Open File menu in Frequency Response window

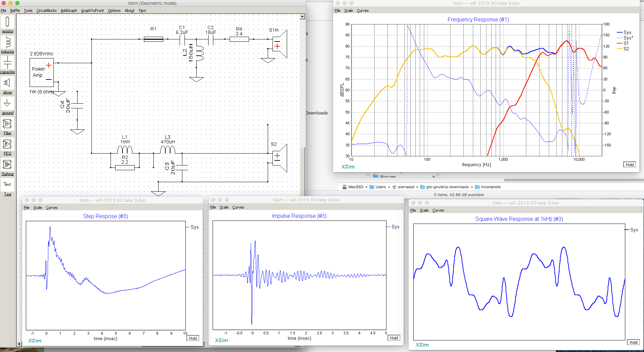click(x=337, y=11)
